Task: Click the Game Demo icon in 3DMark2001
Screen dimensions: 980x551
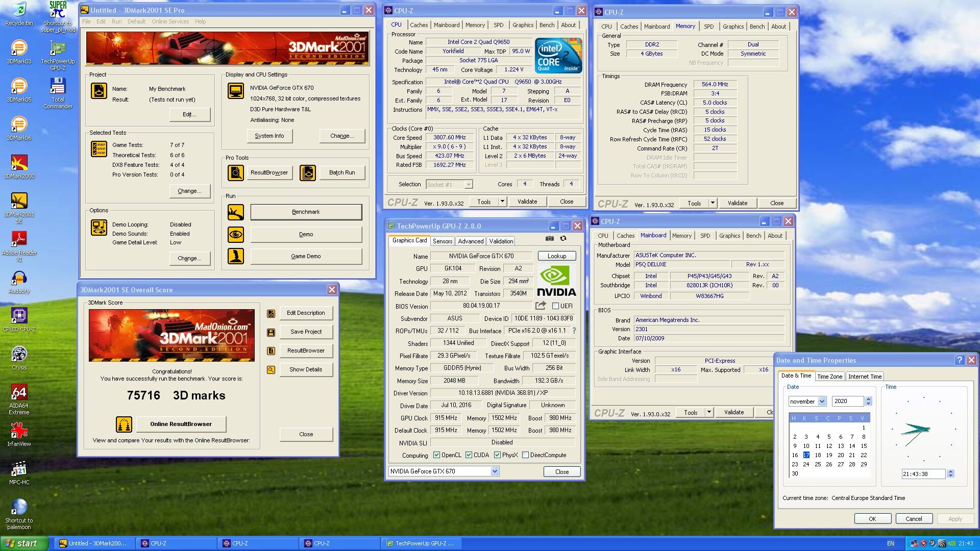Action: pyautogui.click(x=235, y=256)
